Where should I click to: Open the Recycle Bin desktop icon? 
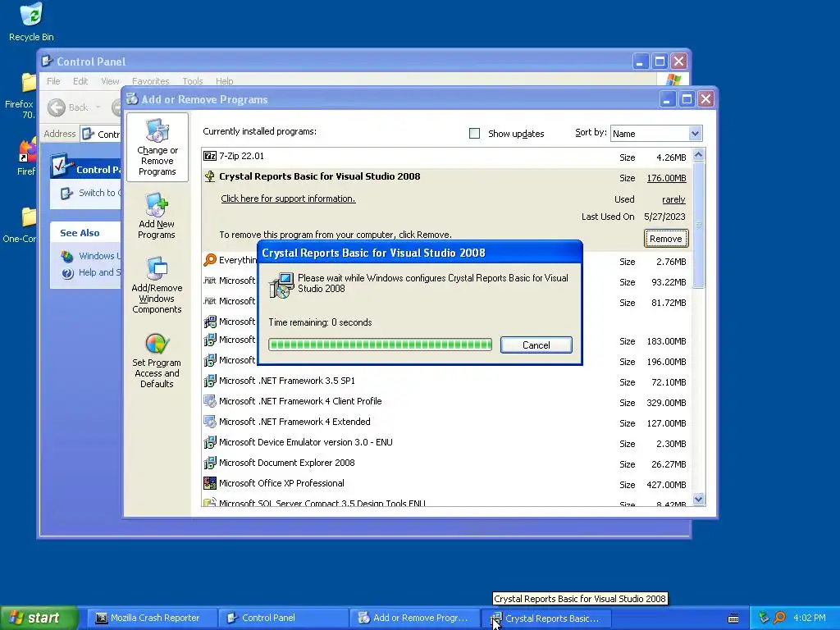coord(31,21)
